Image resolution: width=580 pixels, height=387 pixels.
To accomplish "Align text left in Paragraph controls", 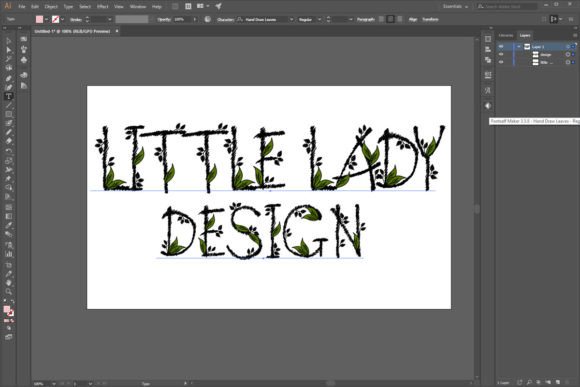I will pyautogui.click(x=381, y=19).
